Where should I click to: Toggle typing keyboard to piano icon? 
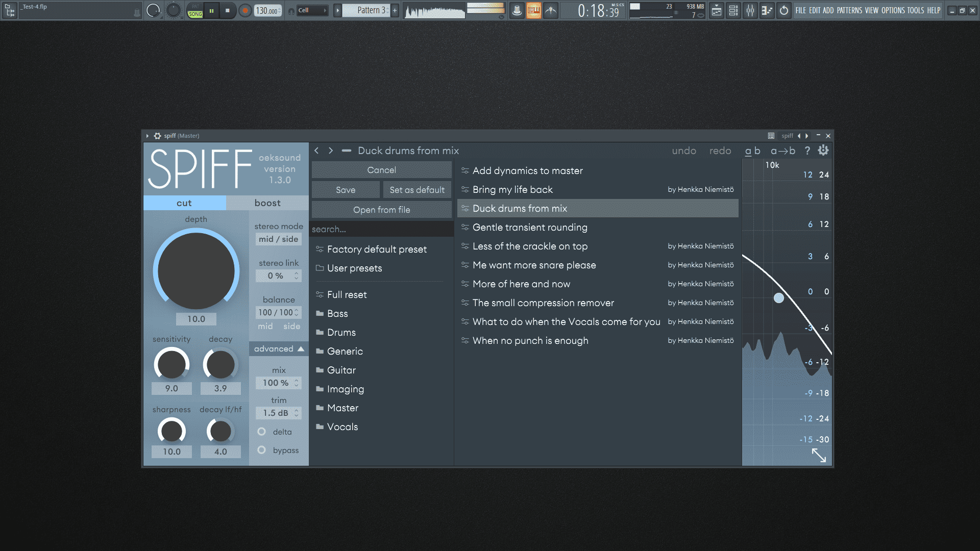point(534,10)
